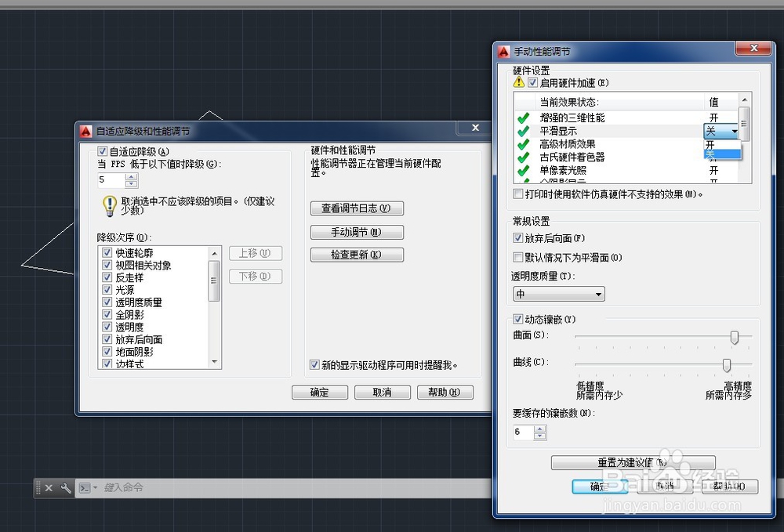Click 帮助 in 手动性能调节 dialog

pos(729,486)
